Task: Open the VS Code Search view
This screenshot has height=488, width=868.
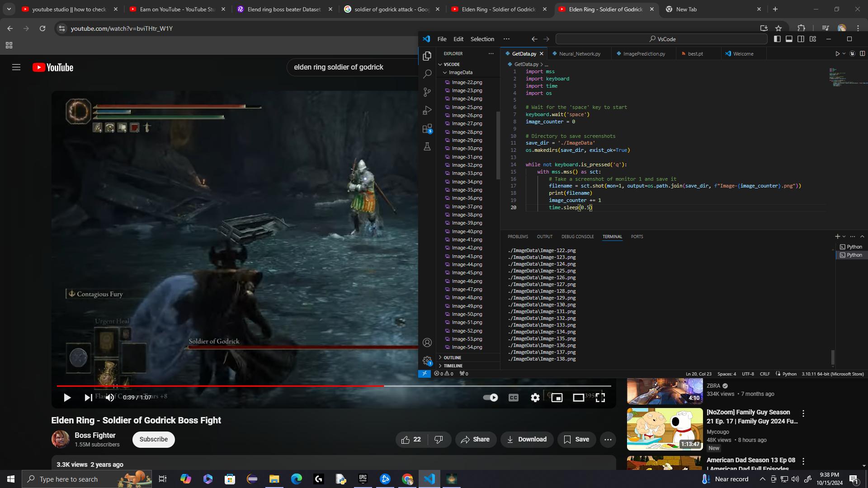Action: click(x=427, y=74)
